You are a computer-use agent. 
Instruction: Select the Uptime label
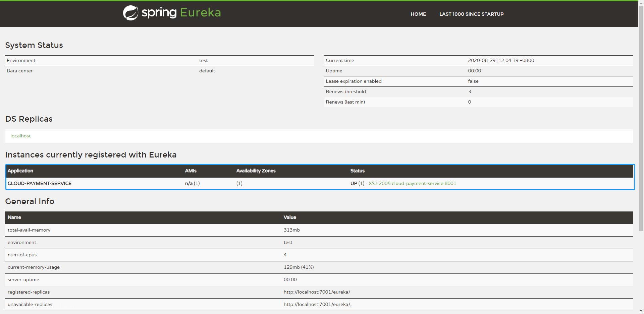334,71
